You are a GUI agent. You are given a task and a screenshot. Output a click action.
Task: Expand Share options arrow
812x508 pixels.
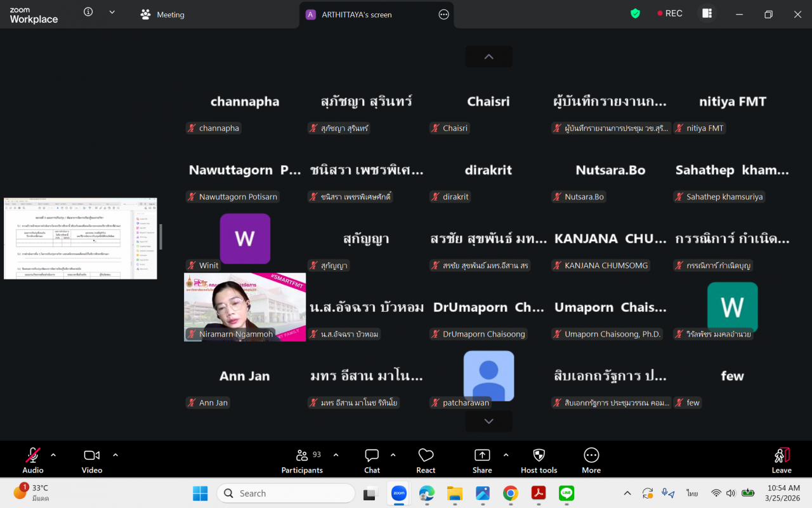[x=506, y=455]
